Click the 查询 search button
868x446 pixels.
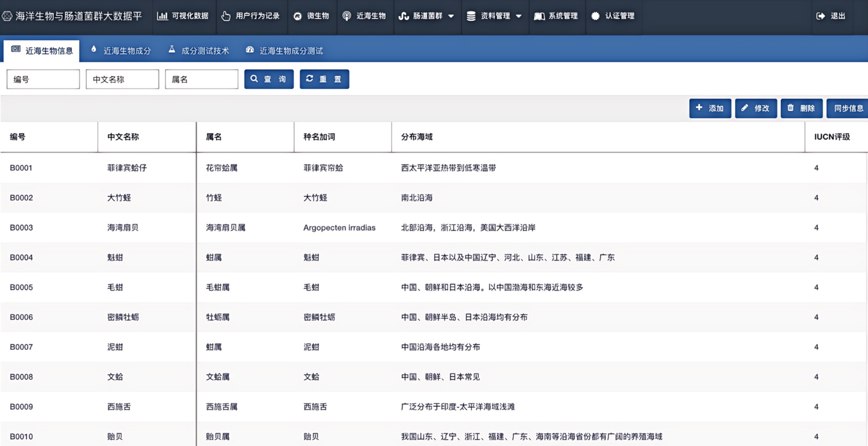tap(269, 79)
